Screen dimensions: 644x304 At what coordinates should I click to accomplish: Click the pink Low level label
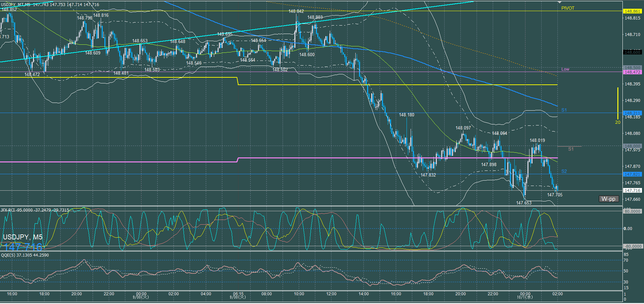(565, 69)
